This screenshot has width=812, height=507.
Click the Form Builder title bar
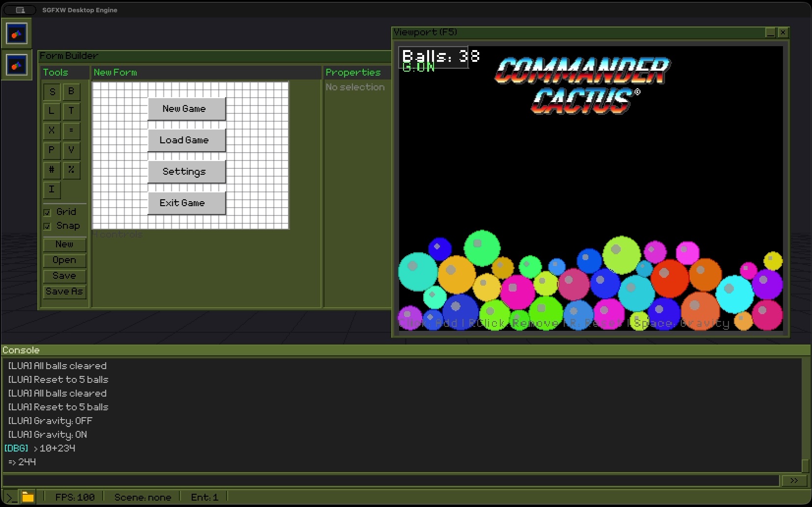coord(215,56)
